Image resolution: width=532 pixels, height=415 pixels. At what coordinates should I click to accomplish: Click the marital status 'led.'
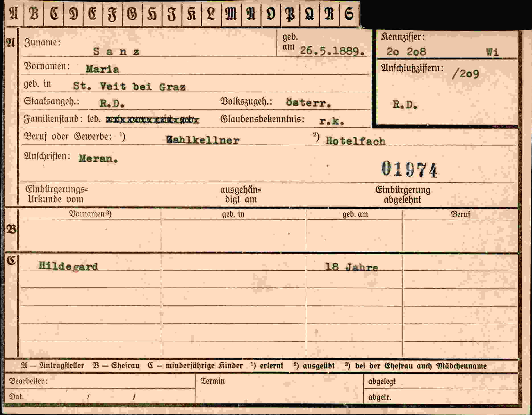point(94,119)
